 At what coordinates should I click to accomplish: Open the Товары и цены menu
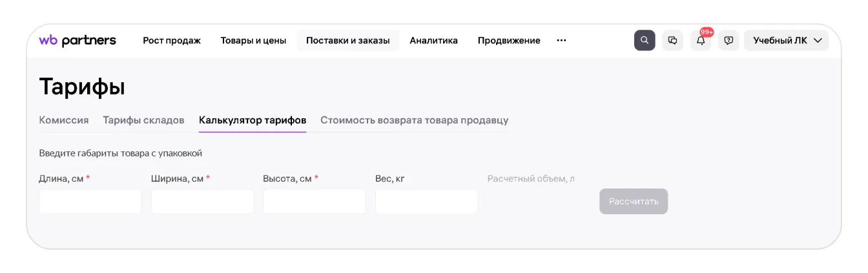click(253, 40)
